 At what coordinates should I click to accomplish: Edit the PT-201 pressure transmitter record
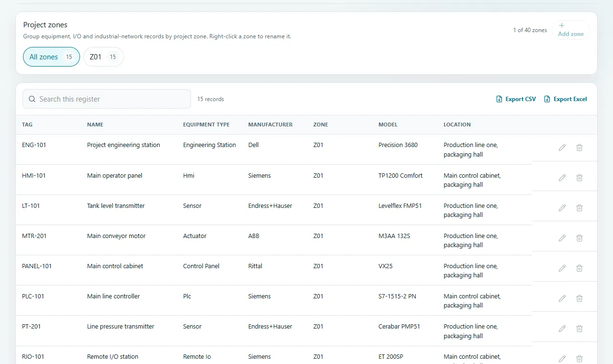pyautogui.click(x=562, y=329)
